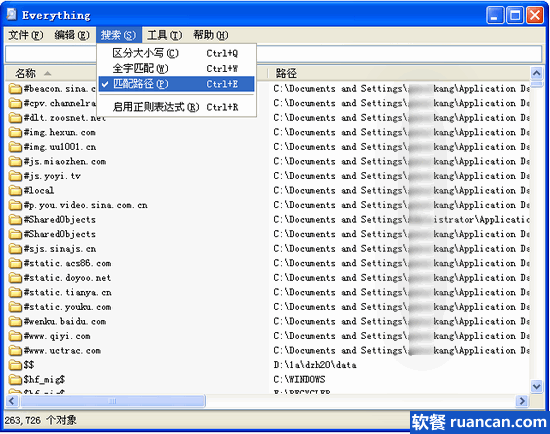Maximize the Everything window
Viewport: 550px width, 434px height.
(515, 15)
